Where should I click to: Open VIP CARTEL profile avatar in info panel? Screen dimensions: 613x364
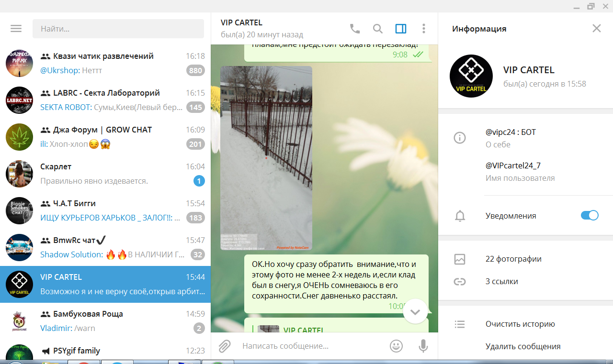tap(471, 76)
